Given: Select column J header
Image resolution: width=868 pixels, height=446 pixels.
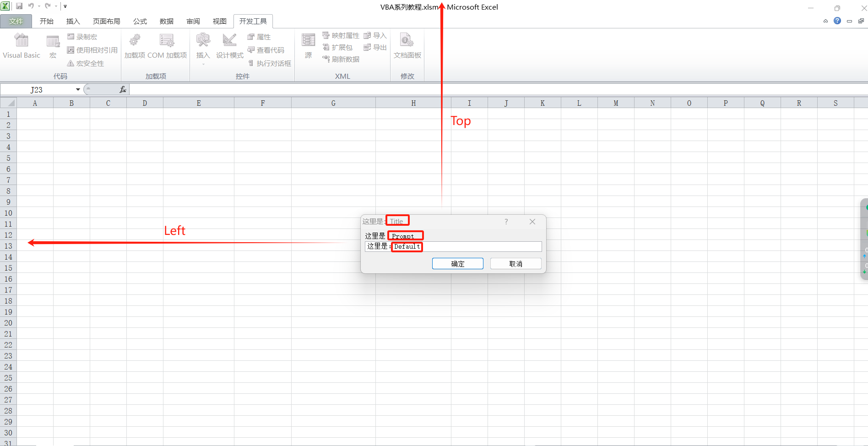Looking at the screenshot, I should click(506, 103).
